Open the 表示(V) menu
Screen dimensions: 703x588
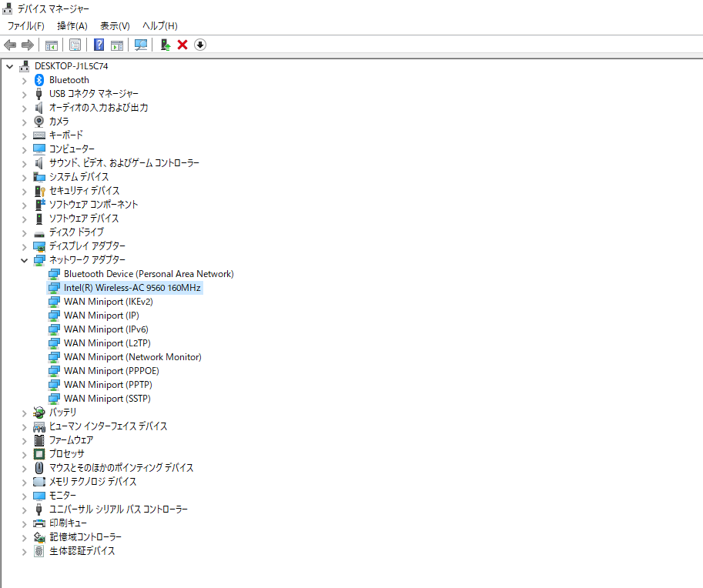(115, 26)
